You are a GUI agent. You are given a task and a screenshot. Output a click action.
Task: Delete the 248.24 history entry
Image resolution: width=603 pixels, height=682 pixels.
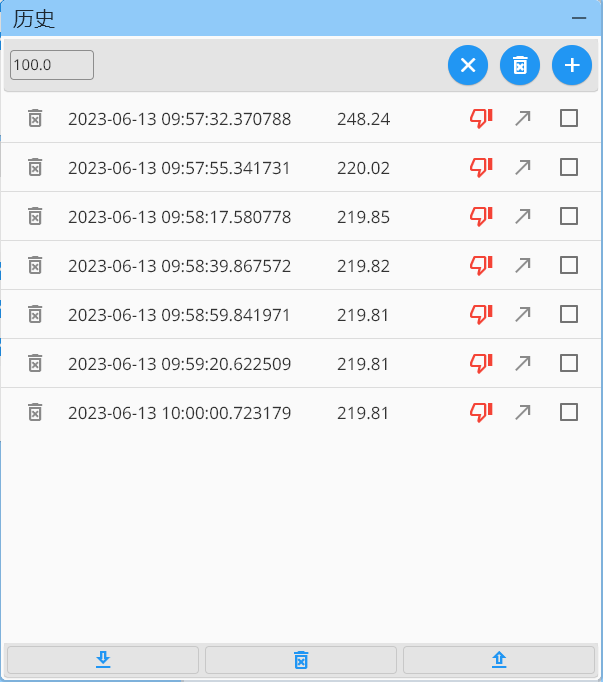coord(35,119)
